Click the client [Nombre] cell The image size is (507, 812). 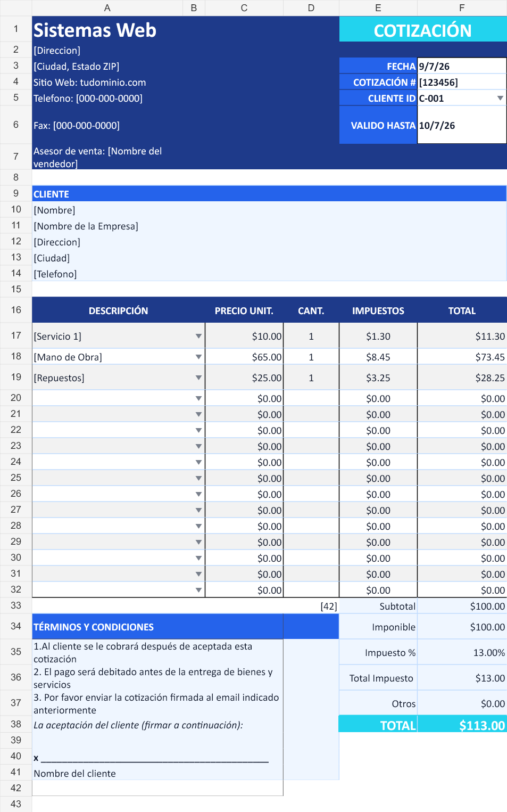pyautogui.click(x=269, y=210)
